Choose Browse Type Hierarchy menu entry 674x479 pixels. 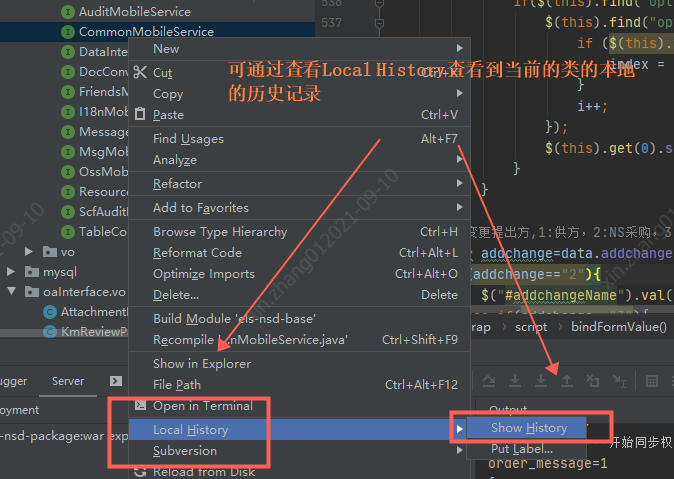pyautogui.click(x=300, y=232)
